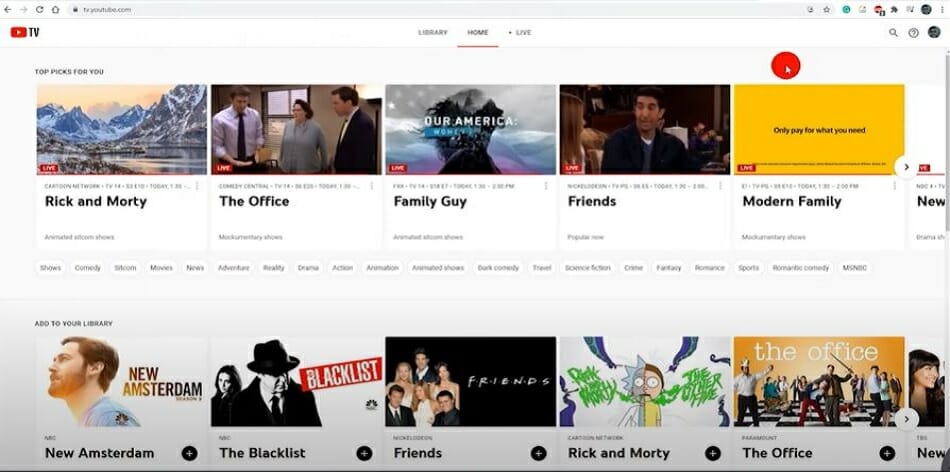
Task: Play Rick and Morty live thumbnail
Action: pyautogui.click(x=122, y=130)
